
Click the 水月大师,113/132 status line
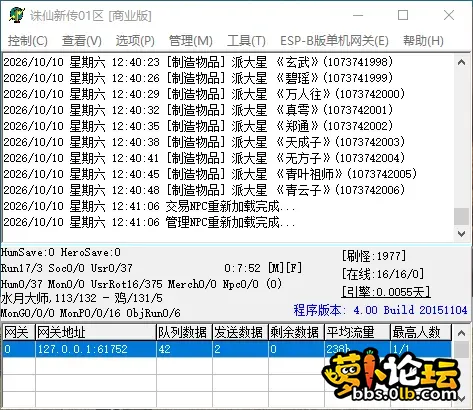(x=82, y=298)
